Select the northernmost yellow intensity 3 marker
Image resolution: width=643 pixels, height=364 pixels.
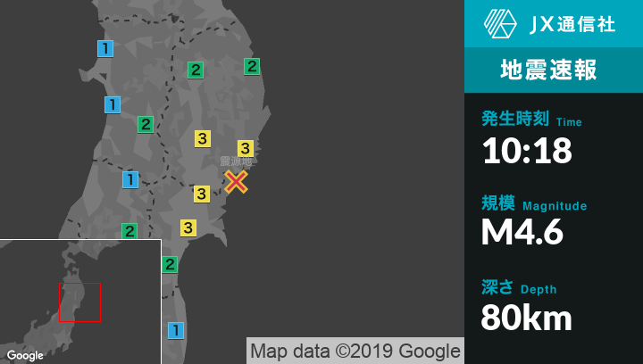coord(203,138)
